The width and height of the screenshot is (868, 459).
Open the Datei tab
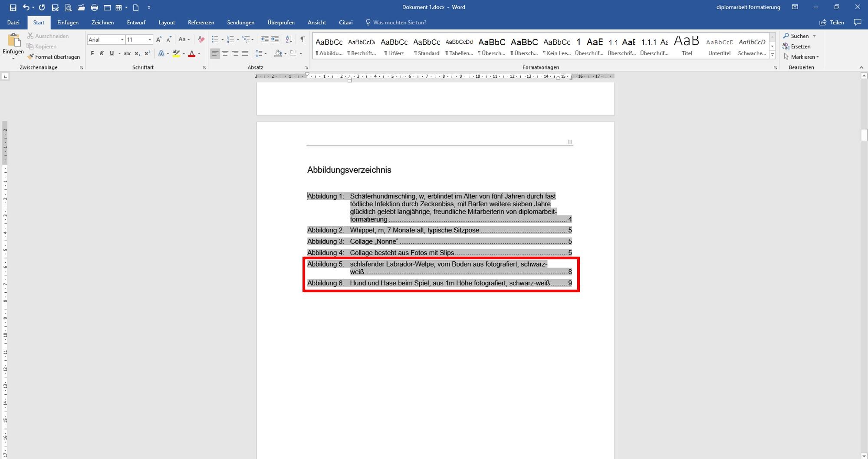click(x=13, y=23)
